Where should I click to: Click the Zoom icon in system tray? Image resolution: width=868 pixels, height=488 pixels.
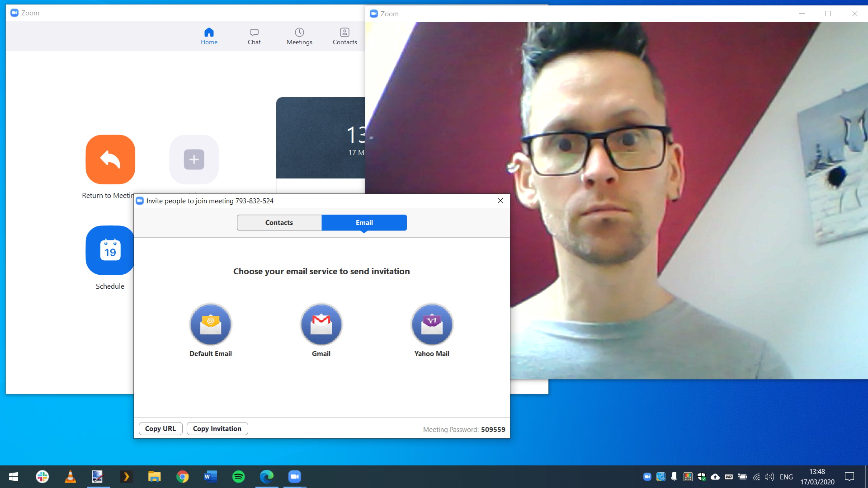(647, 477)
